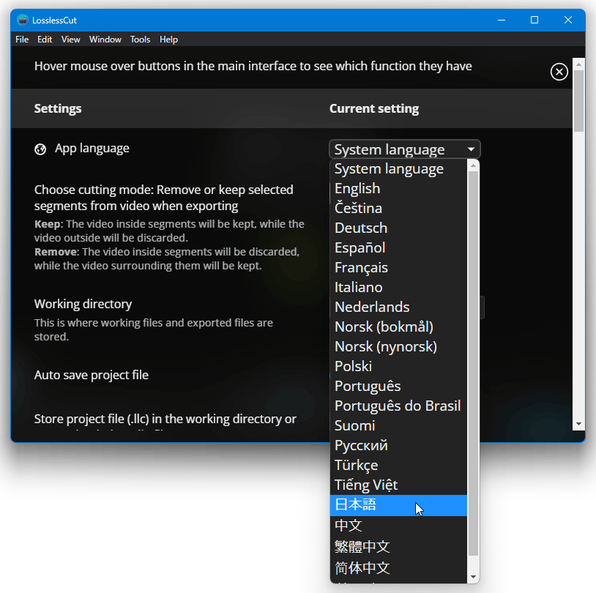Close the LosslessCut window
The width and height of the screenshot is (596, 593).
click(568, 20)
